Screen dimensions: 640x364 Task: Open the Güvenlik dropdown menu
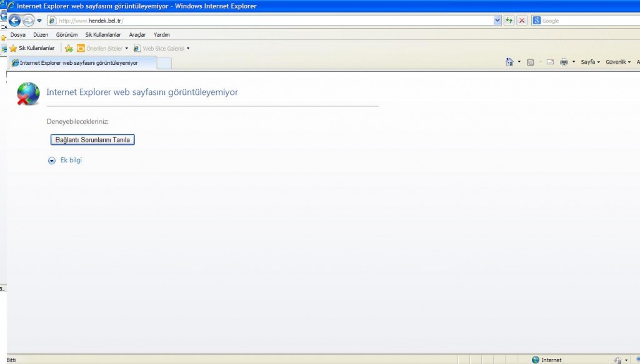[618, 62]
